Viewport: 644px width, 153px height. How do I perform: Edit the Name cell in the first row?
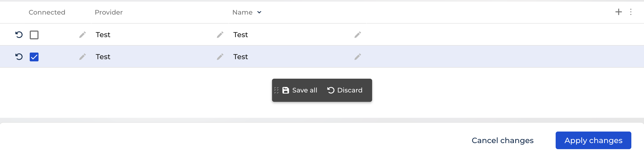click(358, 35)
